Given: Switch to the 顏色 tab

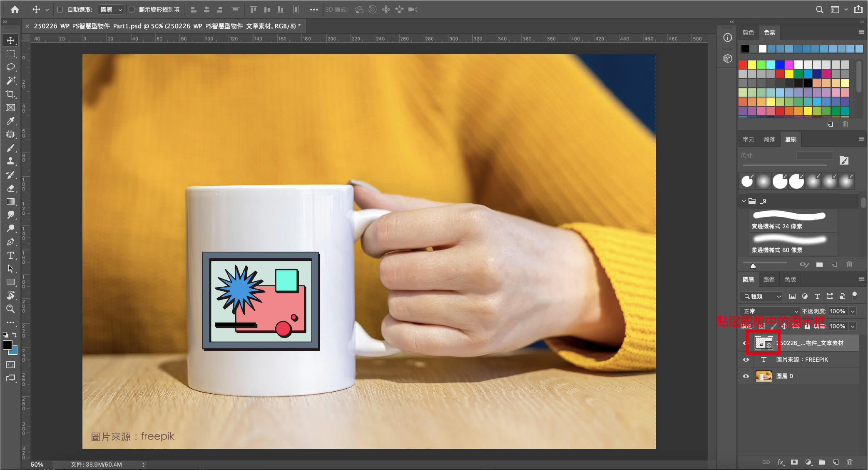Looking at the screenshot, I should tap(748, 32).
